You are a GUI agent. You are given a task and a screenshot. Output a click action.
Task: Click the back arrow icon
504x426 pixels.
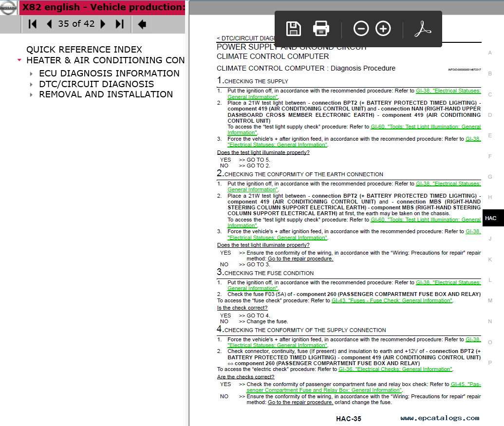point(142,24)
